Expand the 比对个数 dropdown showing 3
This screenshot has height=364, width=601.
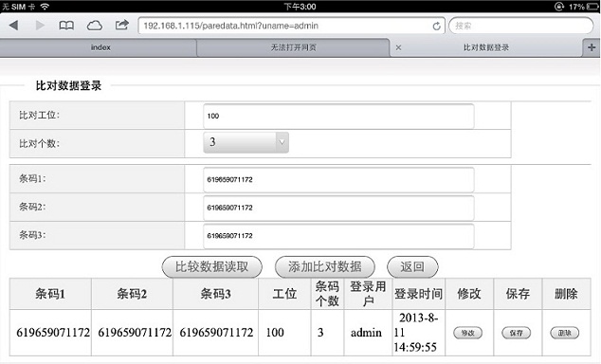click(246, 142)
